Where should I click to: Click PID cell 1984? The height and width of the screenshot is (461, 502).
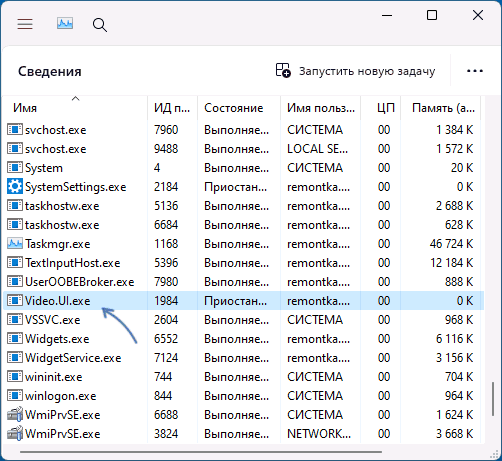pyautogui.click(x=166, y=301)
